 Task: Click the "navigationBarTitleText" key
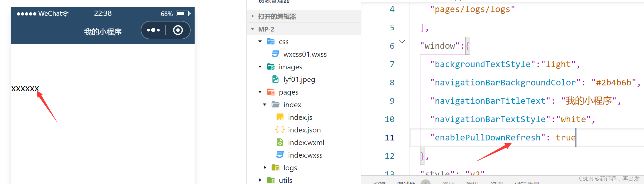click(x=490, y=101)
